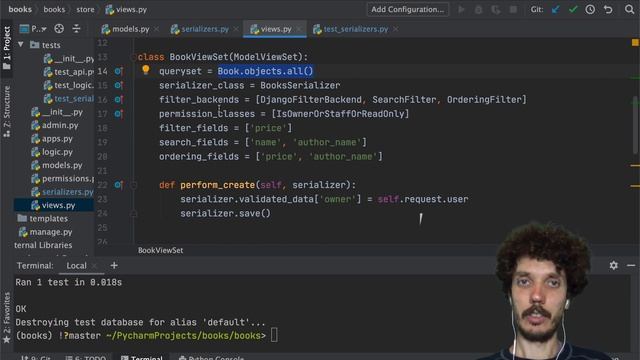Hide the Terminal panel with minus
Screen dimensions: 640x360
tap(631, 265)
